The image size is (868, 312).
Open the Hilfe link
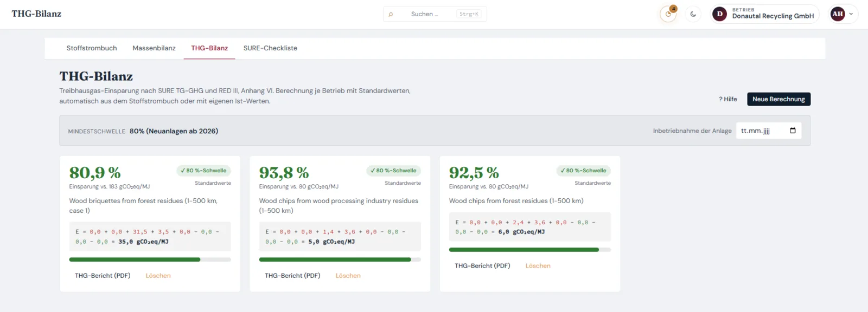(x=728, y=99)
